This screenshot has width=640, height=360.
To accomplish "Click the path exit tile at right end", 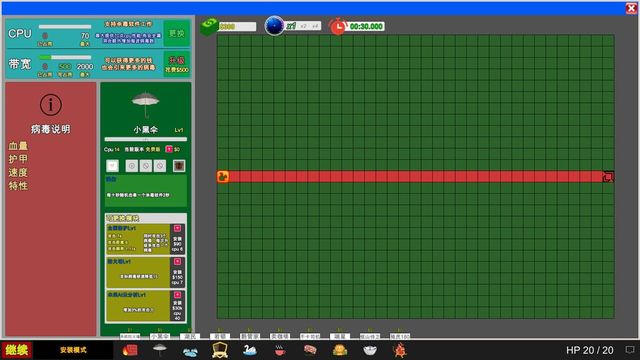I will click(x=608, y=176).
